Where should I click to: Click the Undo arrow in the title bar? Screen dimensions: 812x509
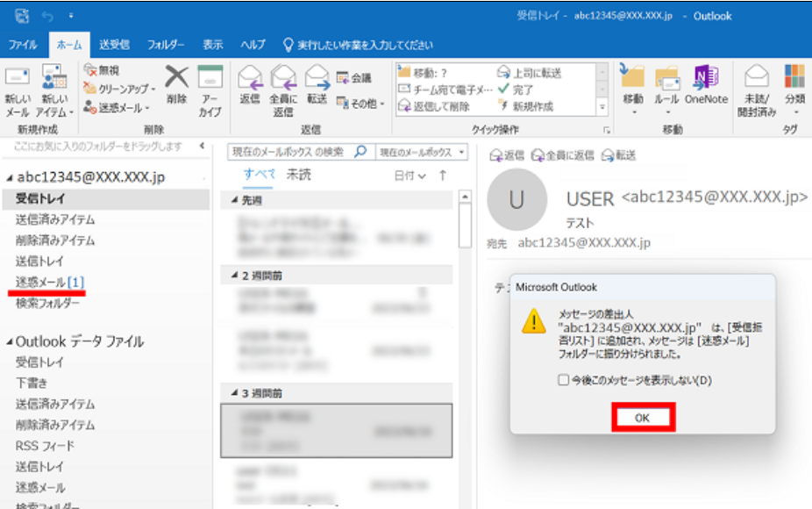click(x=47, y=17)
